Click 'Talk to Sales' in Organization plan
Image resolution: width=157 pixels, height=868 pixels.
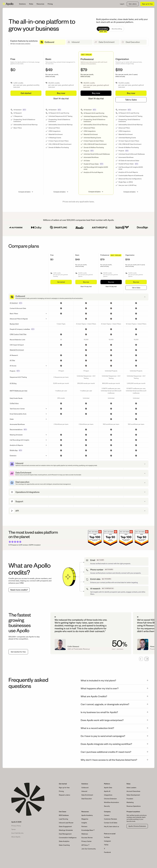point(131,100)
